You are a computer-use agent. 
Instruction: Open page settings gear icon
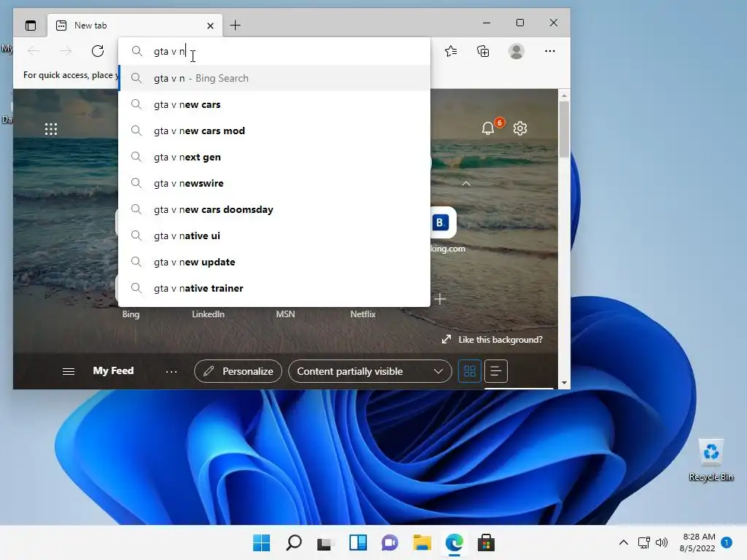pos(520,128)
